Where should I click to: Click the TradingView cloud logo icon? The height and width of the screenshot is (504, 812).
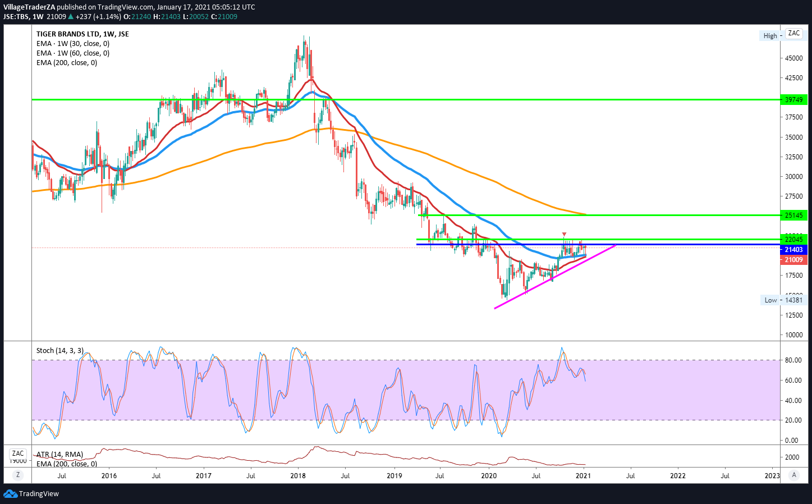[x=10, y=494]
